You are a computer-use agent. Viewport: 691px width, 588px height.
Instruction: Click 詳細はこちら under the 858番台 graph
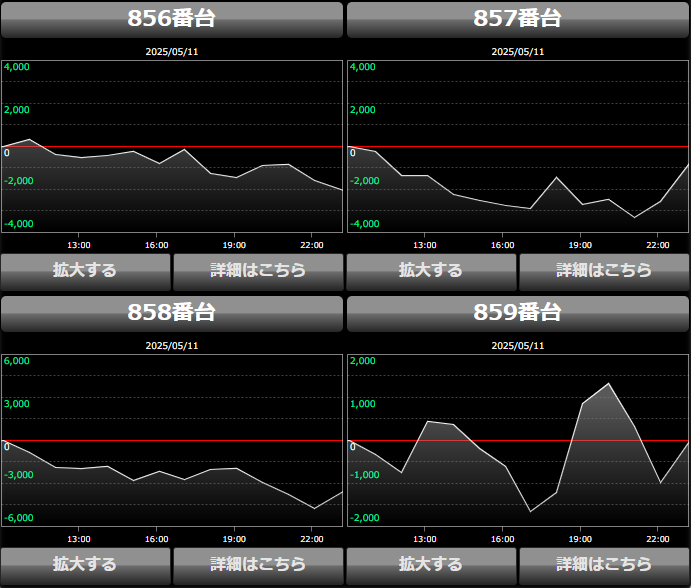click(x=258, y=566)
